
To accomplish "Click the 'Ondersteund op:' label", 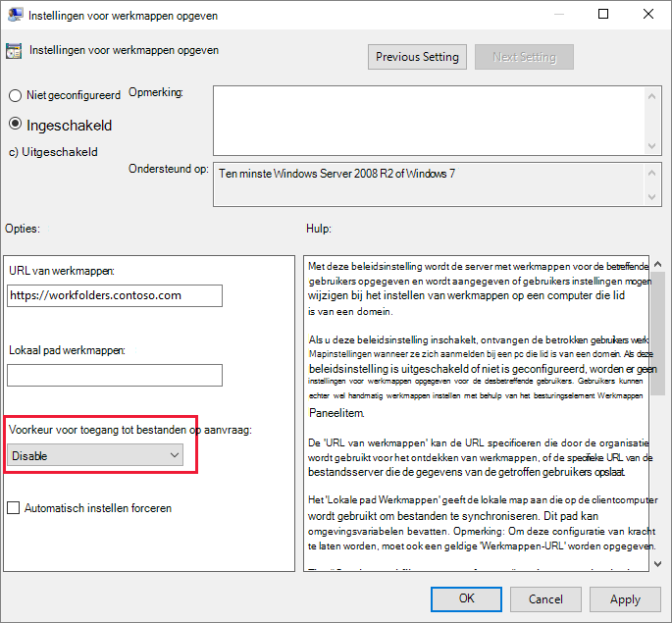I will 169,169.
